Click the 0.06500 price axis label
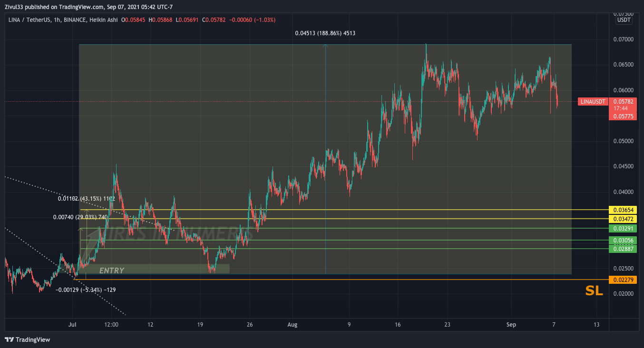Viewport: 644px width, 348px height. click(x=623, y=65)
